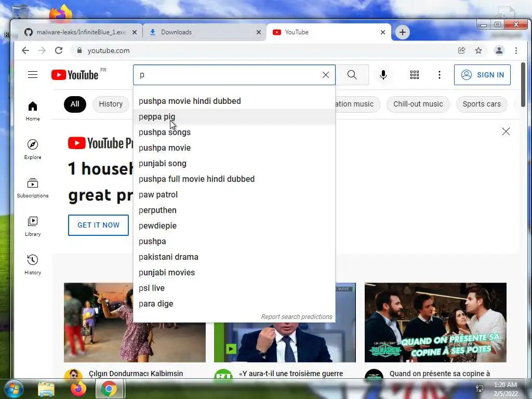The height and width of the screenshot is (399, 532).
Task: Select the All filter chip
Action: coord(75,104)
